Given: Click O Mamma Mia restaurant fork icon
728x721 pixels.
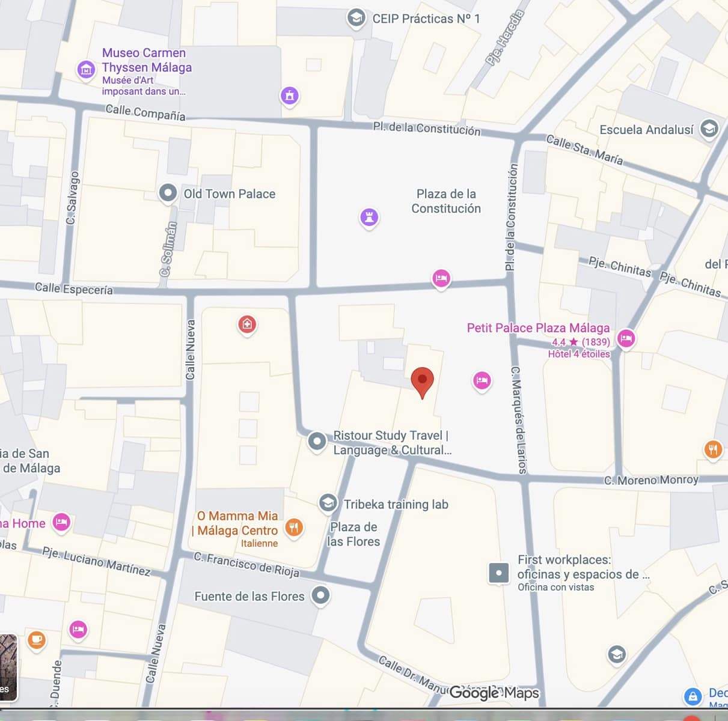Looking at the screenshot, I should point(293,528).
